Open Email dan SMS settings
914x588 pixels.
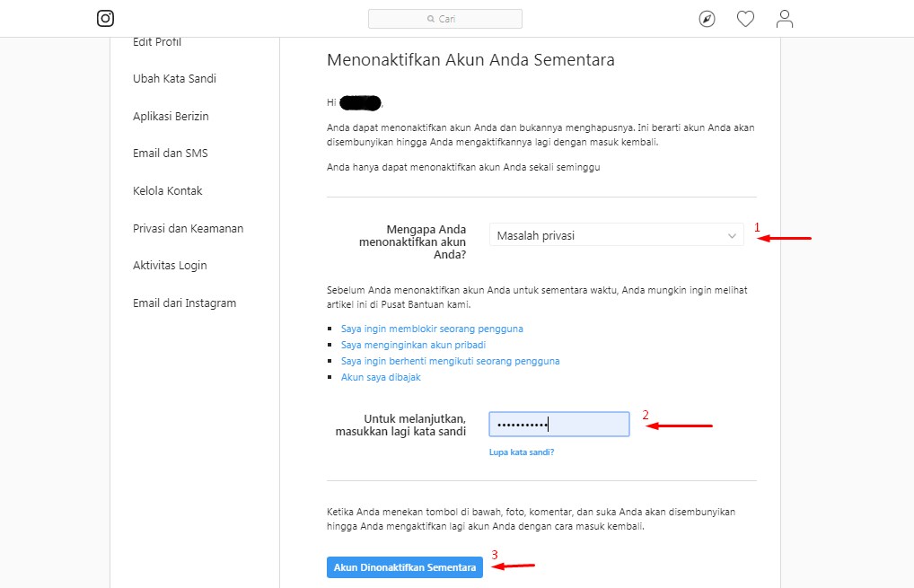tap(171, 154)
